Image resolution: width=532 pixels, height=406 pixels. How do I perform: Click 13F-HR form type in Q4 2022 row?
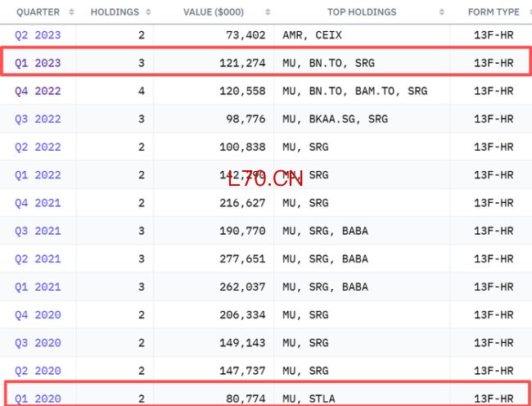[x=494, y=91]
